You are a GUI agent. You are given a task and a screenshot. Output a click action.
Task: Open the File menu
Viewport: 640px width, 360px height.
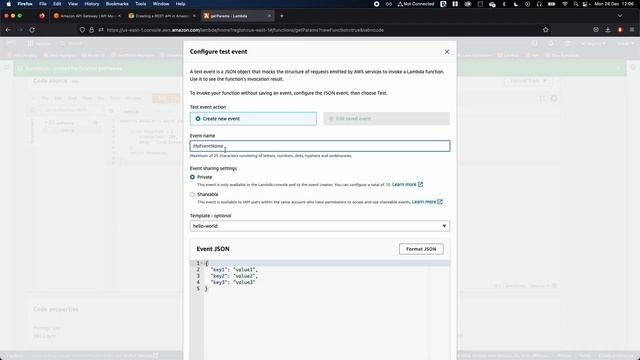[43, 4]
